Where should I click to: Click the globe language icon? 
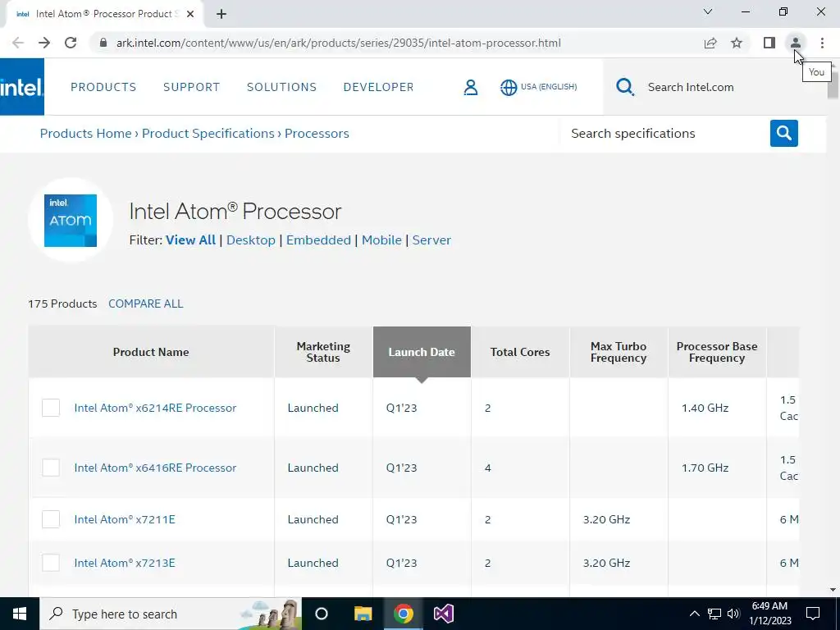click(x=509, y=87)
